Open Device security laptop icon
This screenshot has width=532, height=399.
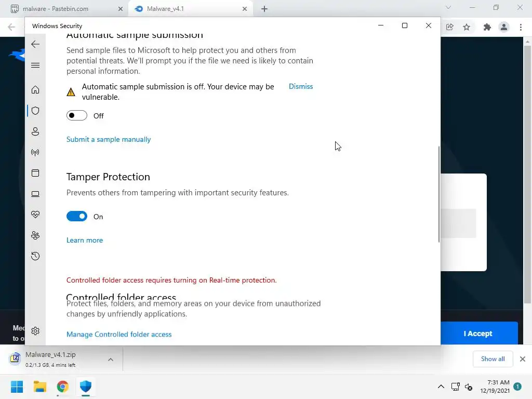pos(35,194)
